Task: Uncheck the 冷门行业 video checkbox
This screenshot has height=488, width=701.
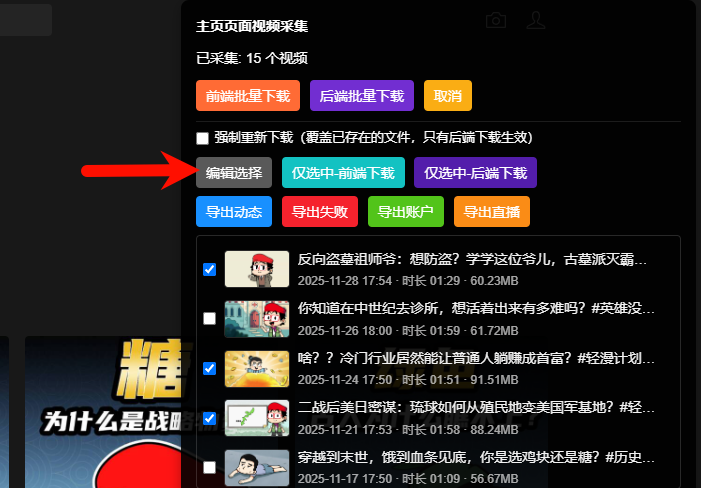Action: point(209,368)
